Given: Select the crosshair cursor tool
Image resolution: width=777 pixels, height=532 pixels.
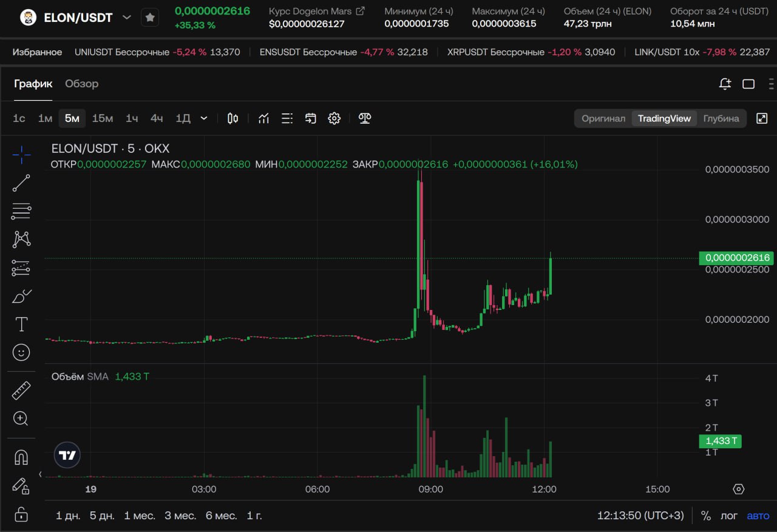Looking at the screenshot, I should (21, 155).
